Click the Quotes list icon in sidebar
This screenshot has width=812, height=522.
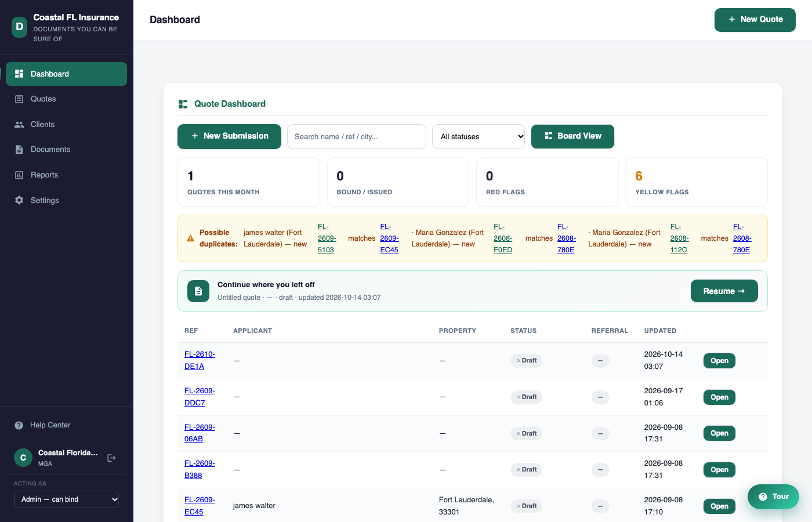click(x=19, y=99)
